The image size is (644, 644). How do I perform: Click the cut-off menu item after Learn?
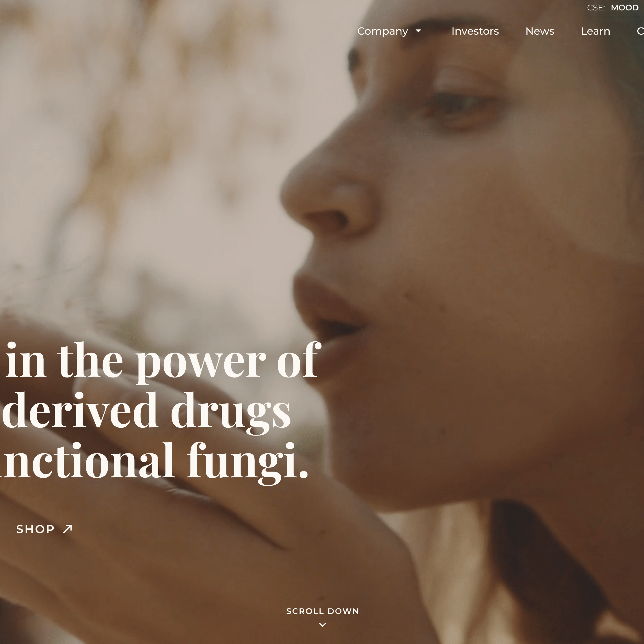click(640, 31)
